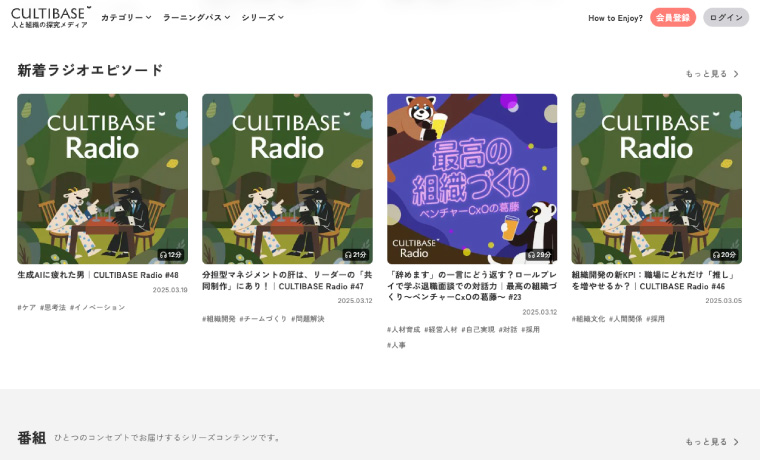Screen dimensions: 760x460
Task: Open もっと見る next to 新着ラジオエピソード
Action: 712,74
